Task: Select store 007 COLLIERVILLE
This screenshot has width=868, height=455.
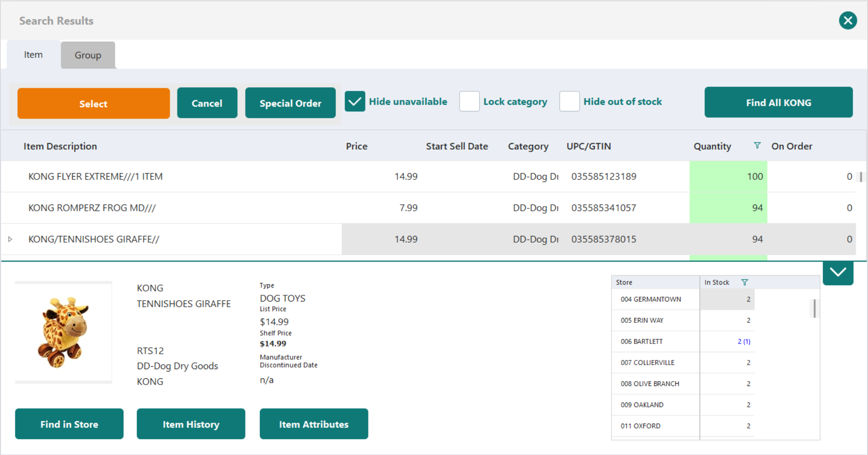Action: [x=648, y=363]
